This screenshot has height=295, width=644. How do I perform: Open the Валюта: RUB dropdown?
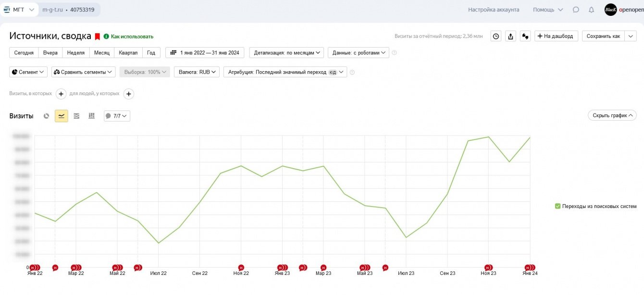[197, 72]
